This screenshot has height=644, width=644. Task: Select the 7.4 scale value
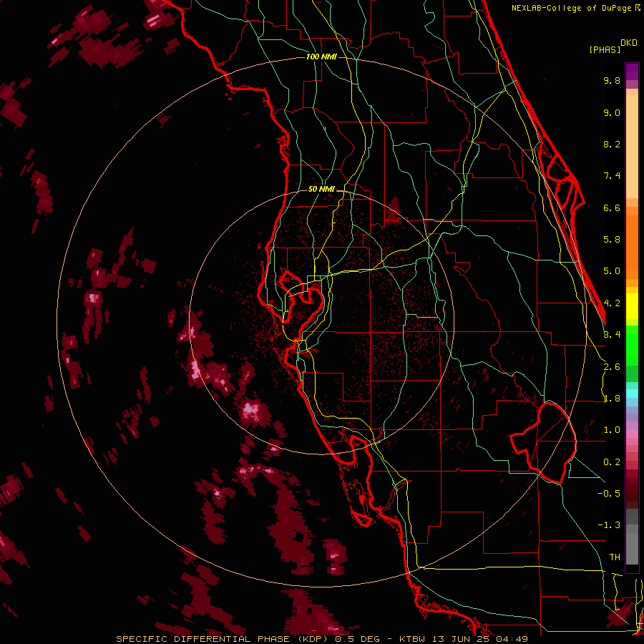click(x=612, y=176)
